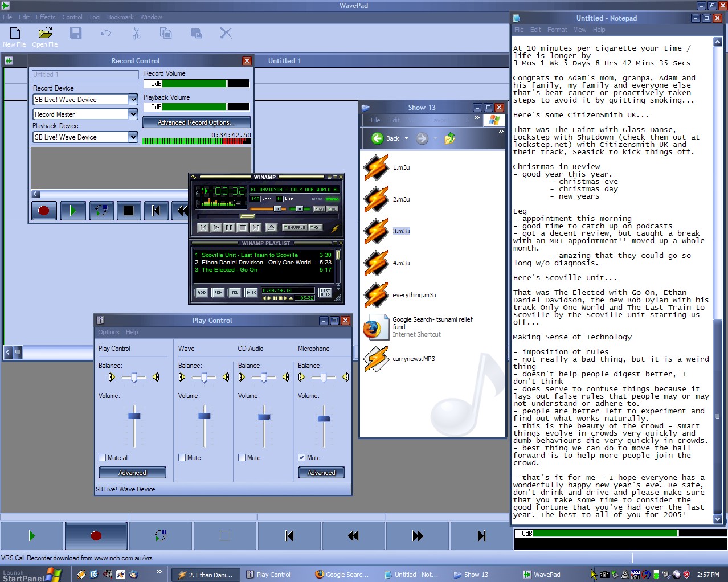Toggle Winamp PL playlist button
The image size is (728, 582).
(332, 209)
